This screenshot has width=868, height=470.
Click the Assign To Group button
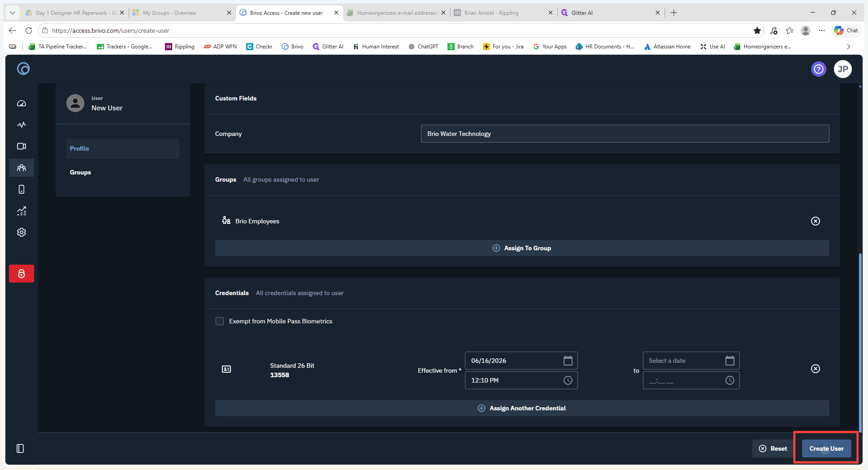coord(522,248)
